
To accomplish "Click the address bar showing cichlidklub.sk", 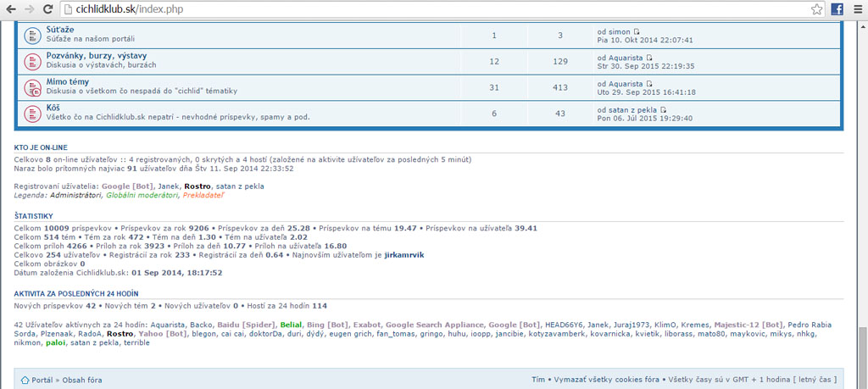I will click(424, 9).
